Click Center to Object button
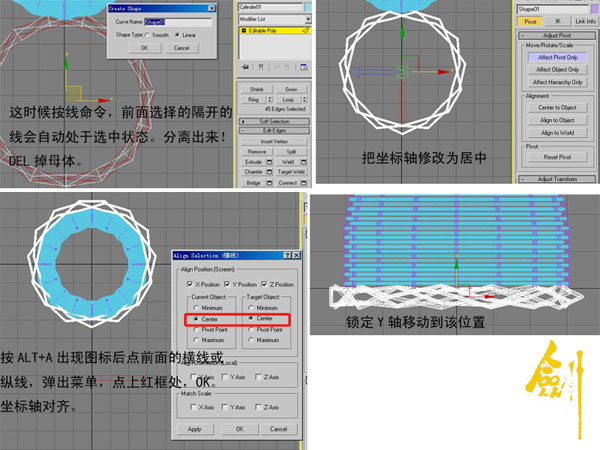Image resolution: width=600 pixels, height=450 pixels. point(558,108)
